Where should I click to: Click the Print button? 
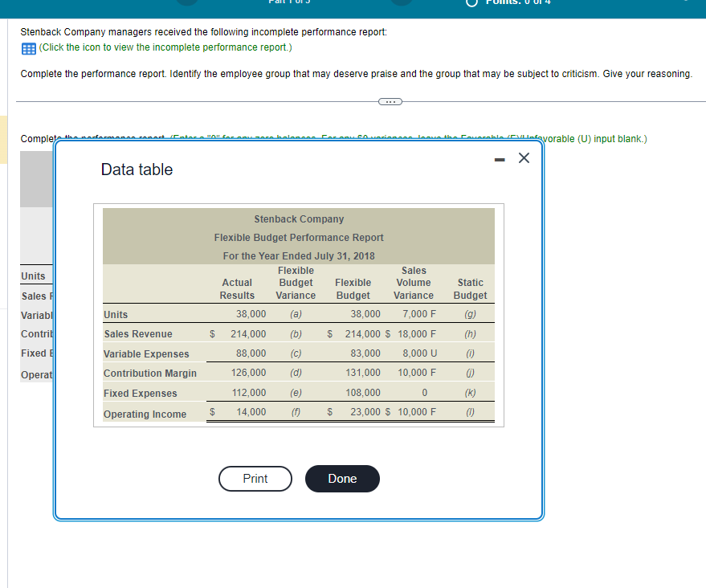[x=255, y=479]
